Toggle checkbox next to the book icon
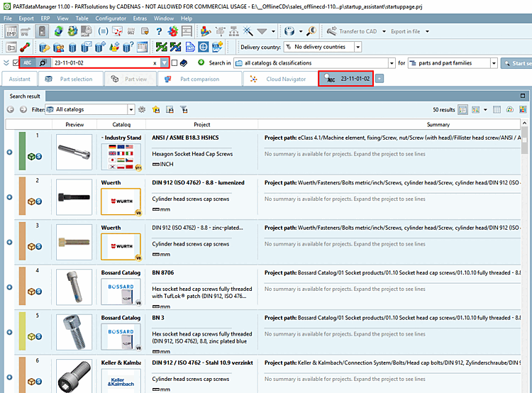The height and width of the screenshot is (393, 532). [174, 63]
